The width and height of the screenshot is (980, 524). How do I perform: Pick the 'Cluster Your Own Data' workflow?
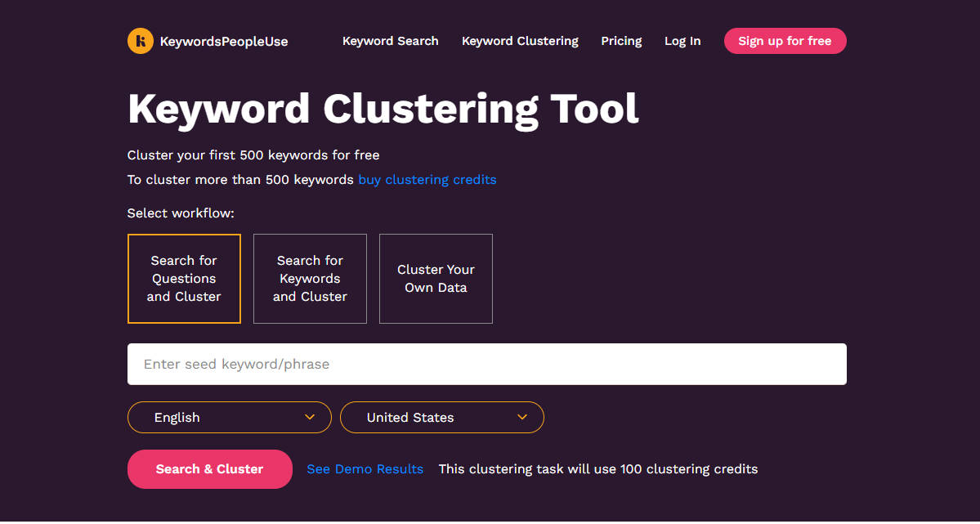[436, 278]
